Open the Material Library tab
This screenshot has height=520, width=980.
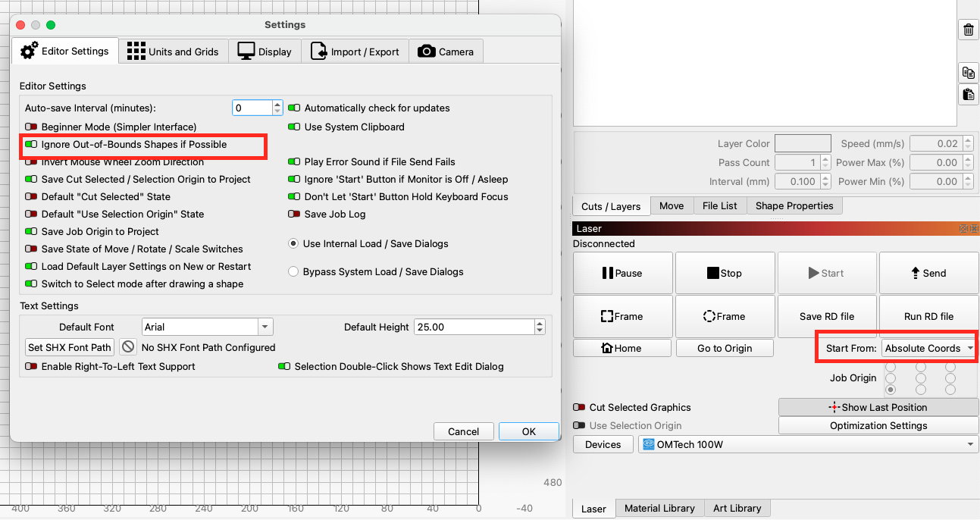tap(659, 509)
